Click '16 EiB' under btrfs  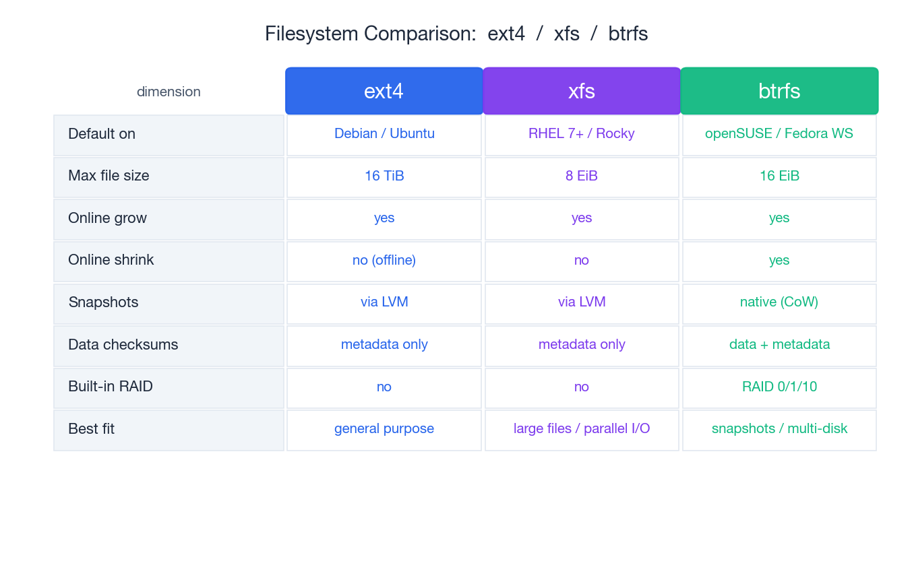pos(779,176)
